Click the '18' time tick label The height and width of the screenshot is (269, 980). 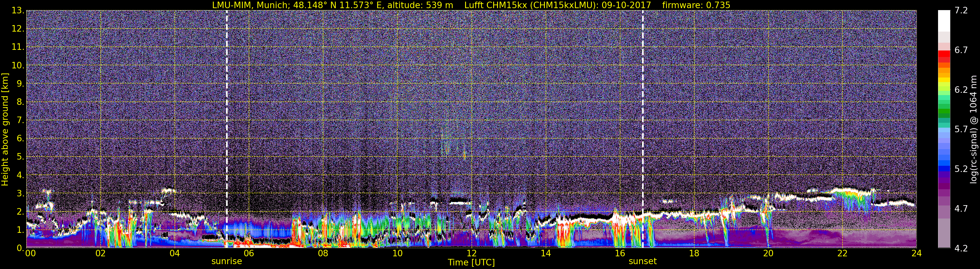694,253
